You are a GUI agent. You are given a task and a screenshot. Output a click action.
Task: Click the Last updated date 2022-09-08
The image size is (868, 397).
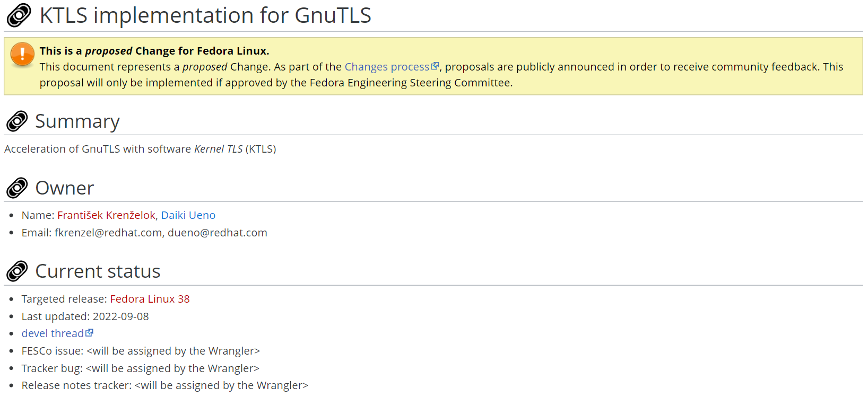coord(121,316)
